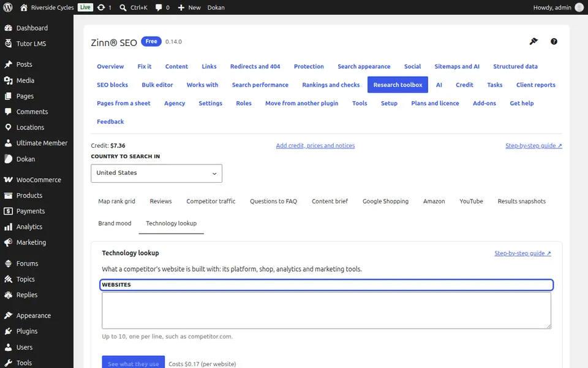Open comments bubble in admin bar

click(x=159, y=7)
